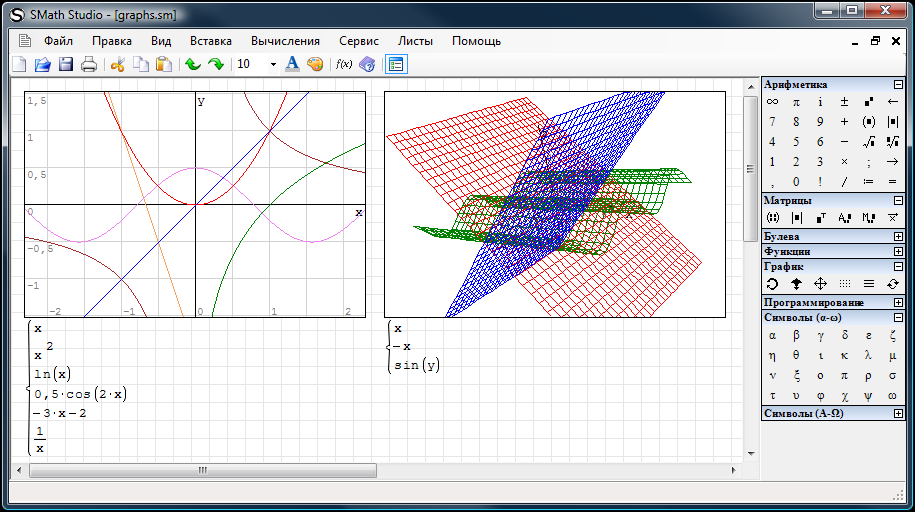Screen dimensions: 915x512
Task: Open the Файл menu
Action: [58, 41]
